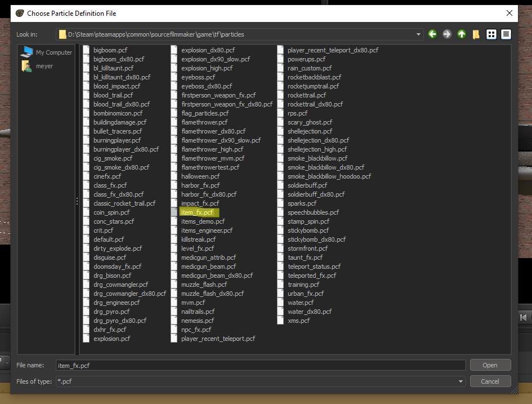Open My Computer in the sidebar
532x404 pixels.
click(x=46, y=52)
